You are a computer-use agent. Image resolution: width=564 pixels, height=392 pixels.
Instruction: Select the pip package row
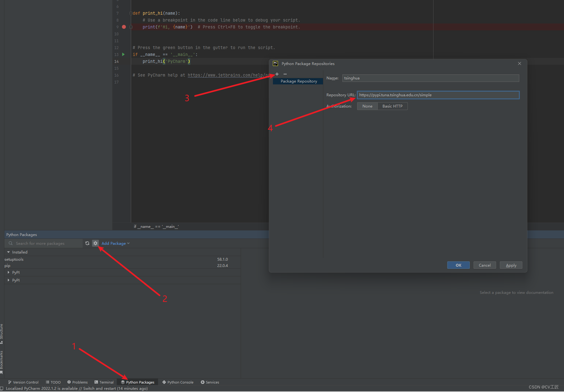[x=122, y=266]
